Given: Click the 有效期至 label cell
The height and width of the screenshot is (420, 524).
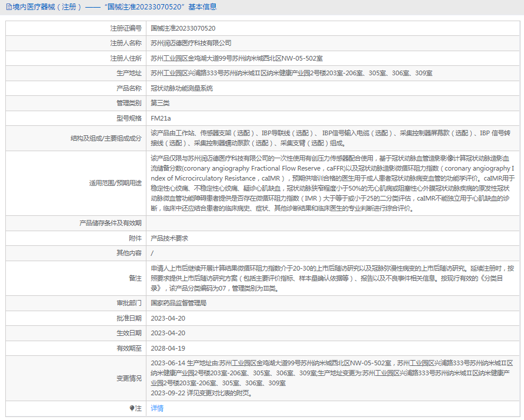Looking at the screenshot, I should [x=129, y=348].
